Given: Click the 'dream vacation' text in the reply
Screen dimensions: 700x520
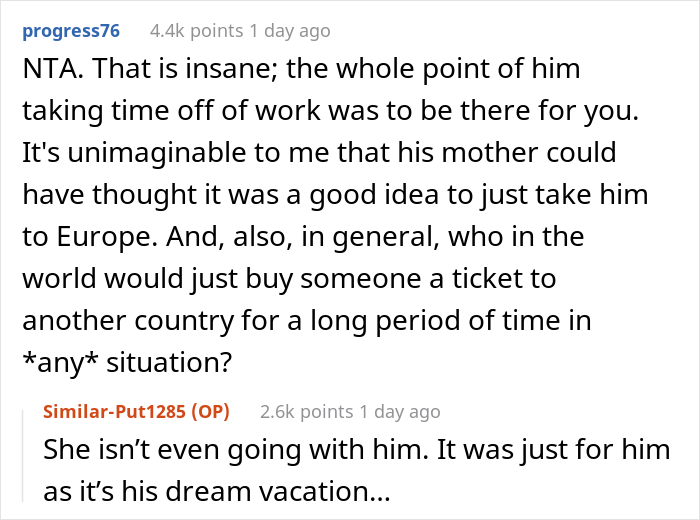Looking at the screenshot, I should (292, 491).
